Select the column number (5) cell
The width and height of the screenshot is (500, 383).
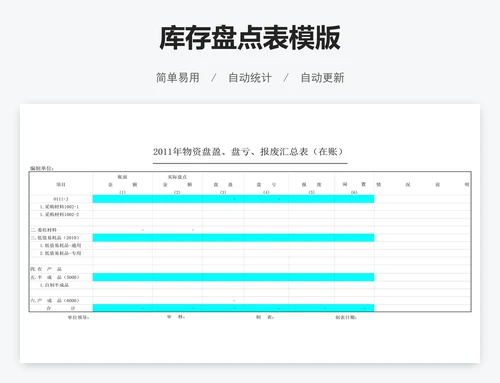[311, 192]
